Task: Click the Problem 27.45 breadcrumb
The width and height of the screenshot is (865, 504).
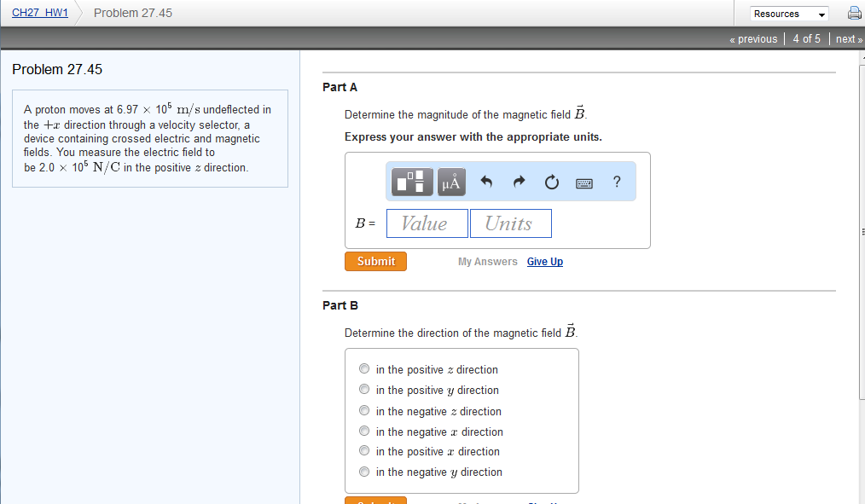Action: pyautogui.click(x=132, y=13)
